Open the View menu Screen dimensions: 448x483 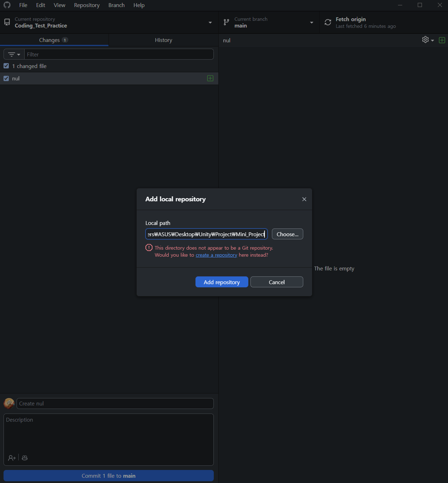60,5
